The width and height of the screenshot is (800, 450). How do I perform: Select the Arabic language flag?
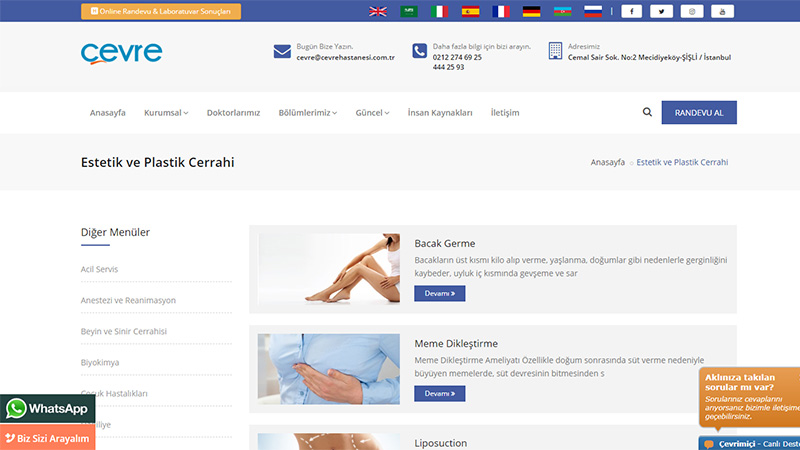coord(409,11)
